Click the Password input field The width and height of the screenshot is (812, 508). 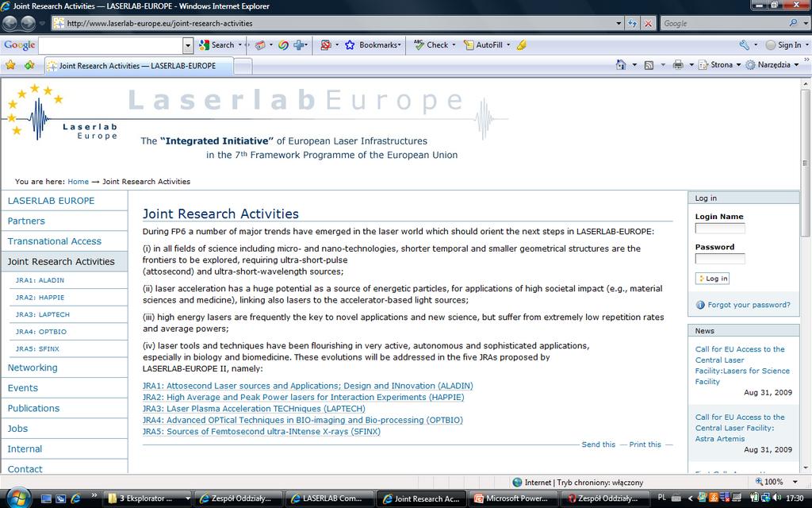[720, 259]
